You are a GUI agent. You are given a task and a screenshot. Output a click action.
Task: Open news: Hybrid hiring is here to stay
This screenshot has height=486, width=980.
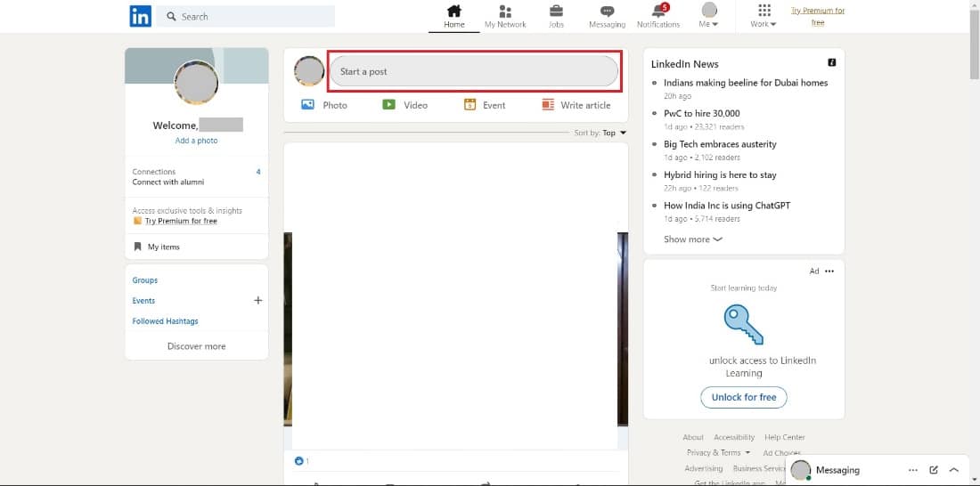coord(720,175)
